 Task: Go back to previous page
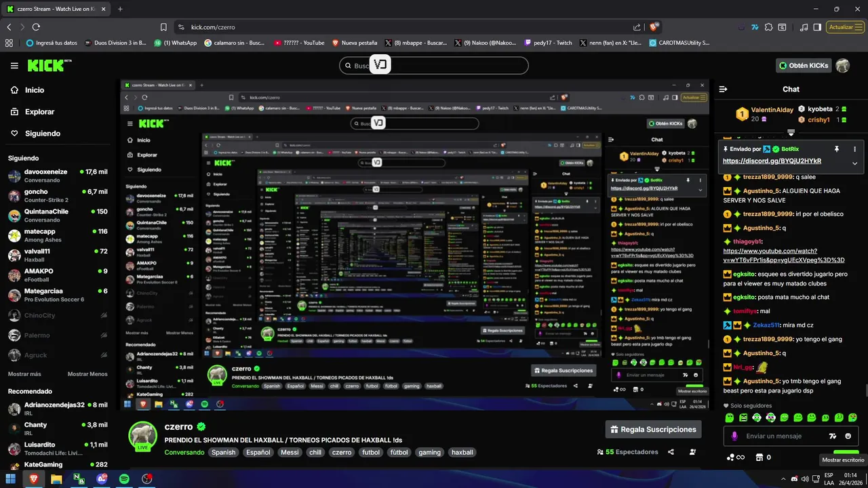point(9,27)
